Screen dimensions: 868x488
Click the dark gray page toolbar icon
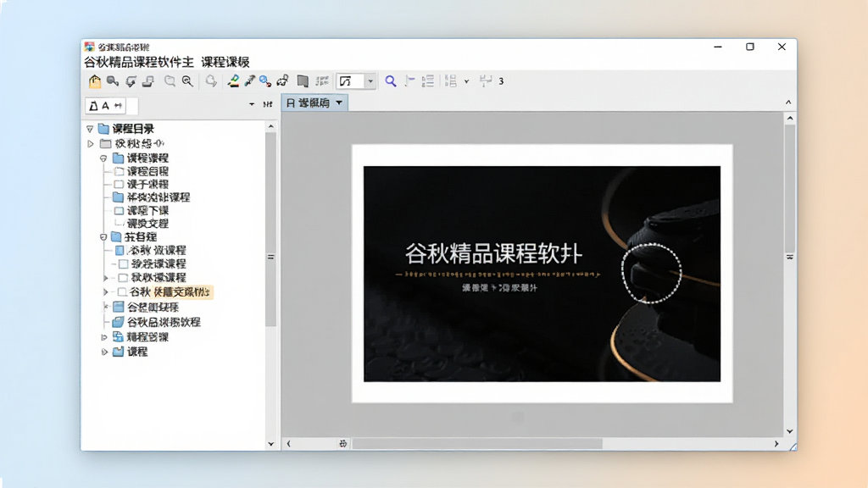(303, 81)
